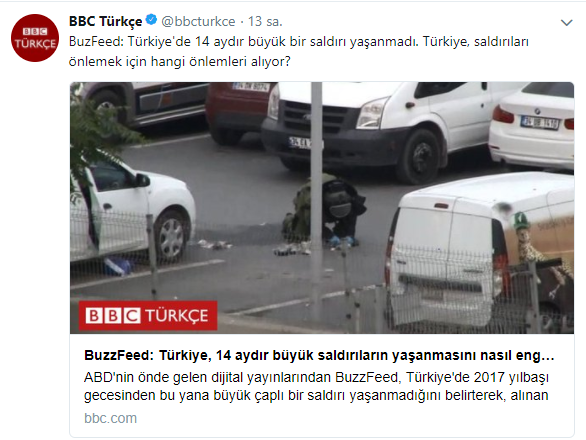This screenshot has height=440, width=586.
Task: Click the red BBC Türkçe logo watermark on the photo
Action: click(x=148, y=316)
